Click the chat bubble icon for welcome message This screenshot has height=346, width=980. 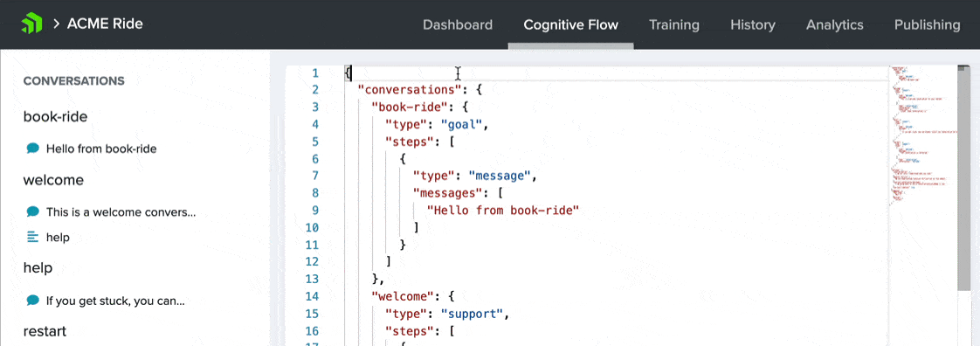coord(33,211)
